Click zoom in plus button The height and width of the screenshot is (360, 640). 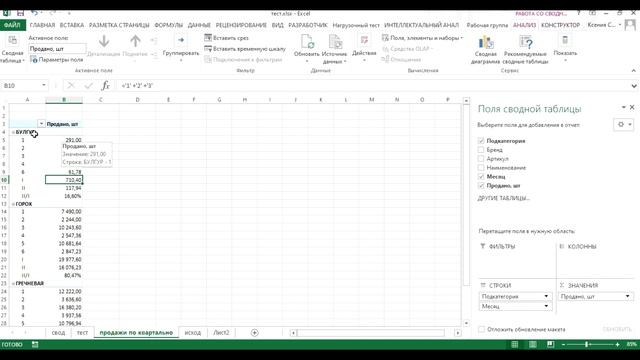pyautogui.click(x=618, y=344)
